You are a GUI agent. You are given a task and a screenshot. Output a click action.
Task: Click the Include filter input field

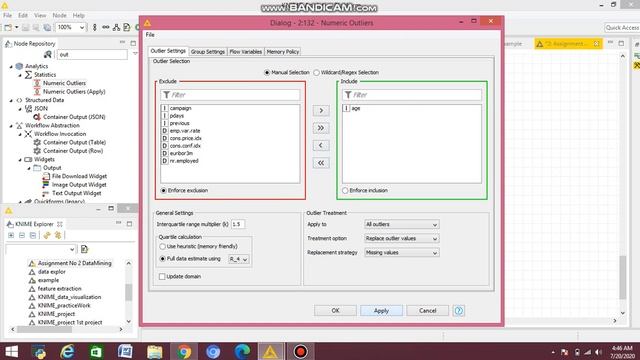click(412, 95)
